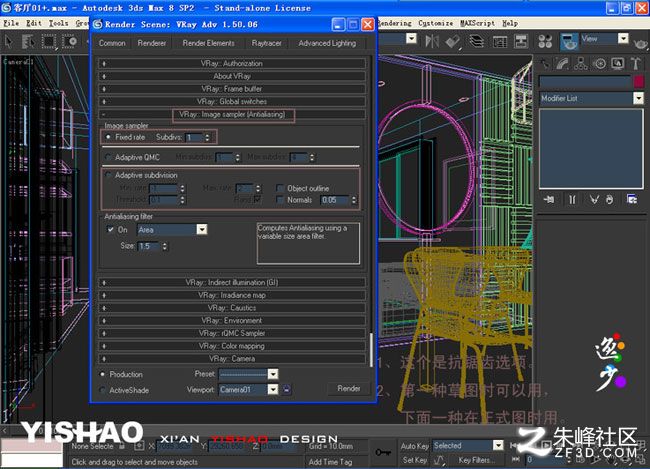
Task: Toggle the Antialiasing filter On checkbox
Action: pyautogui.click(x=110, y=229)
